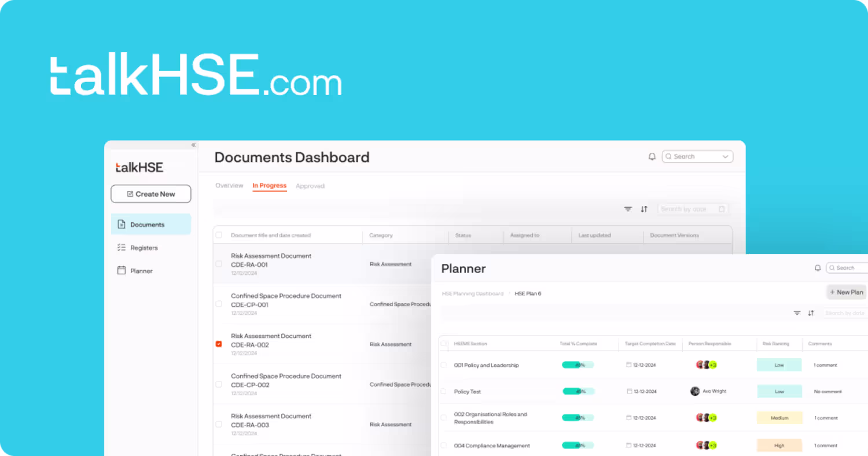Open notifications bell in Documents Dashboard header
868x456 pixels.
[652, 156]
